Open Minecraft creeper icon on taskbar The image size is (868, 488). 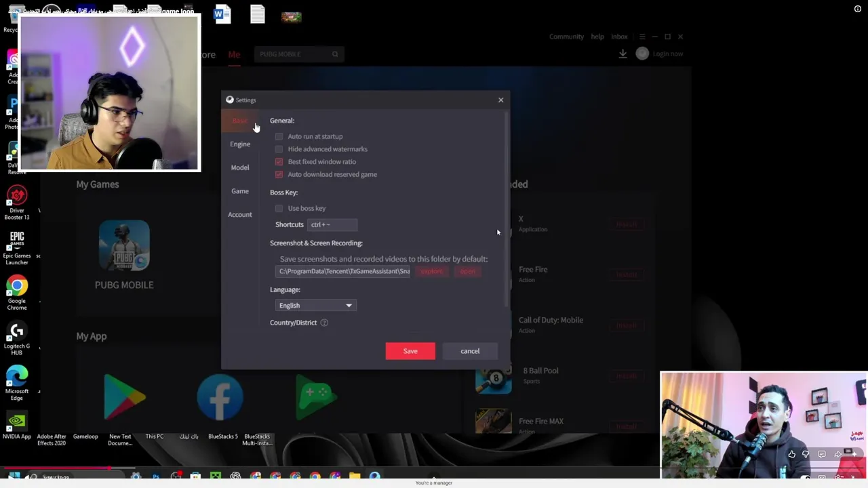click(x=216, y=476)
